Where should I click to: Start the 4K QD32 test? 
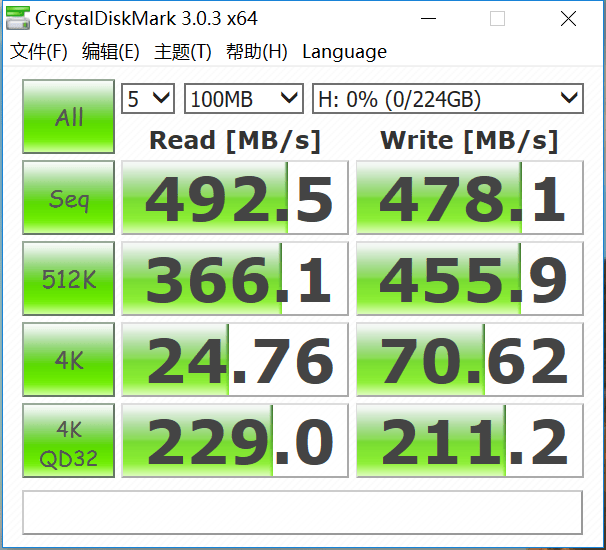[x=68, y=441]
